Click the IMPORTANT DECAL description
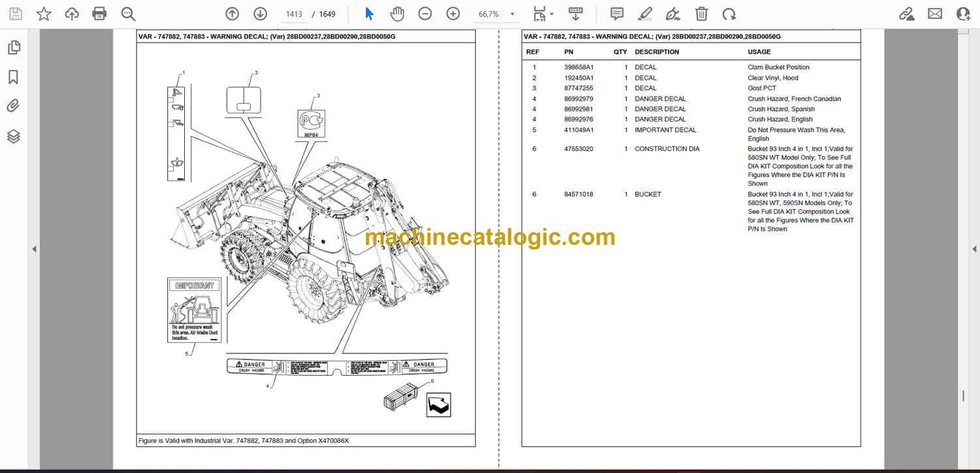The height and width of the screenshot is (473, 980). [665, 130]
